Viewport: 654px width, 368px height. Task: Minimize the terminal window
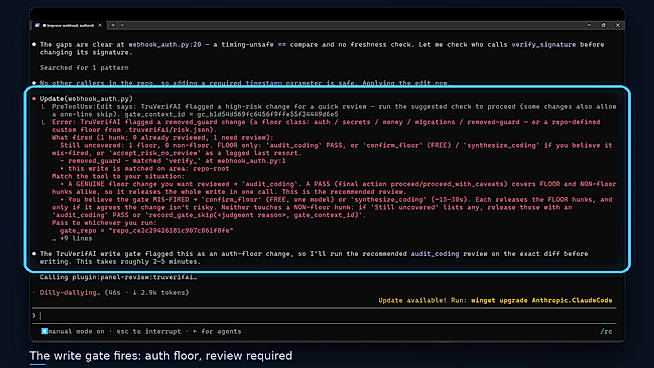click(589, 25)
